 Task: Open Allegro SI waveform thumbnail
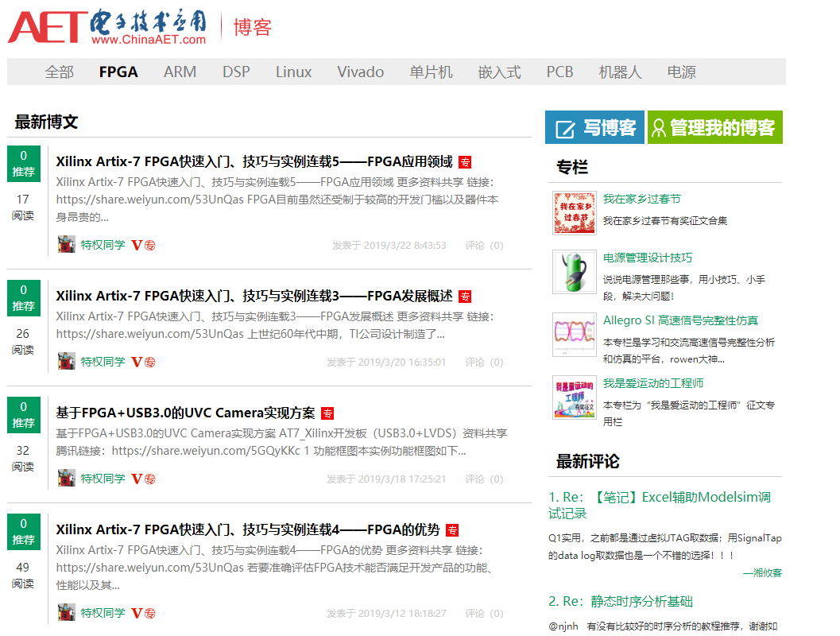[575, 335]
